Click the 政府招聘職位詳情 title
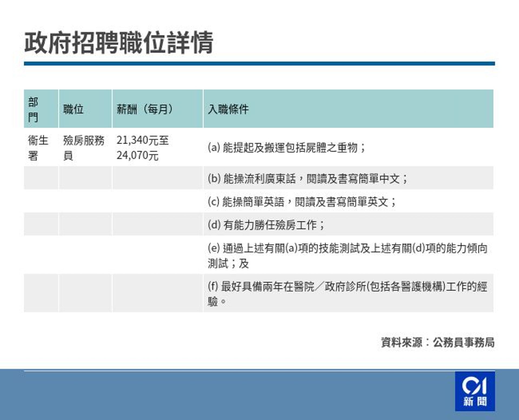519x420 pixels. coord(119,43)
